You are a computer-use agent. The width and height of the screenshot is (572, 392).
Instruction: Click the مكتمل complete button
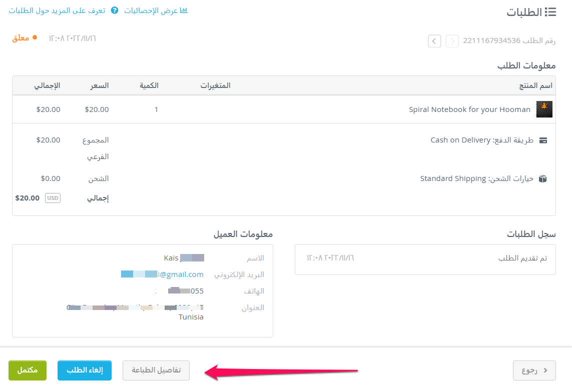coord(28,370)
